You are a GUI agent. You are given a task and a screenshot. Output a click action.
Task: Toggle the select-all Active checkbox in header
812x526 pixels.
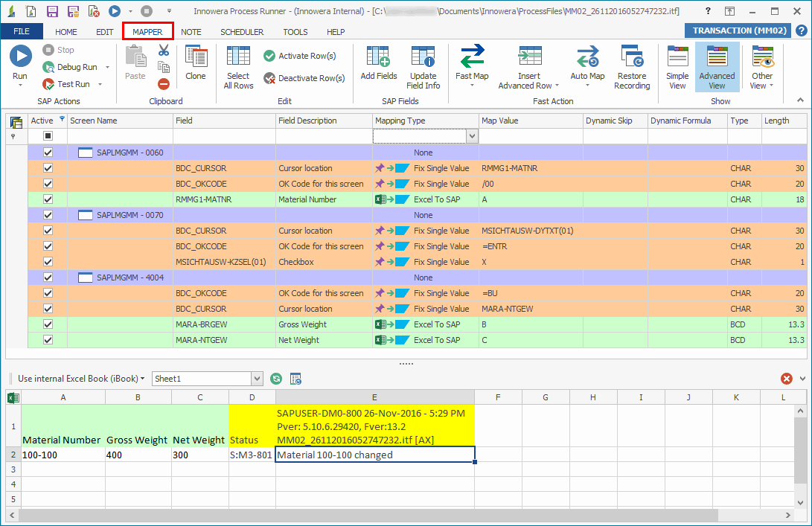(x=48, y=135)
